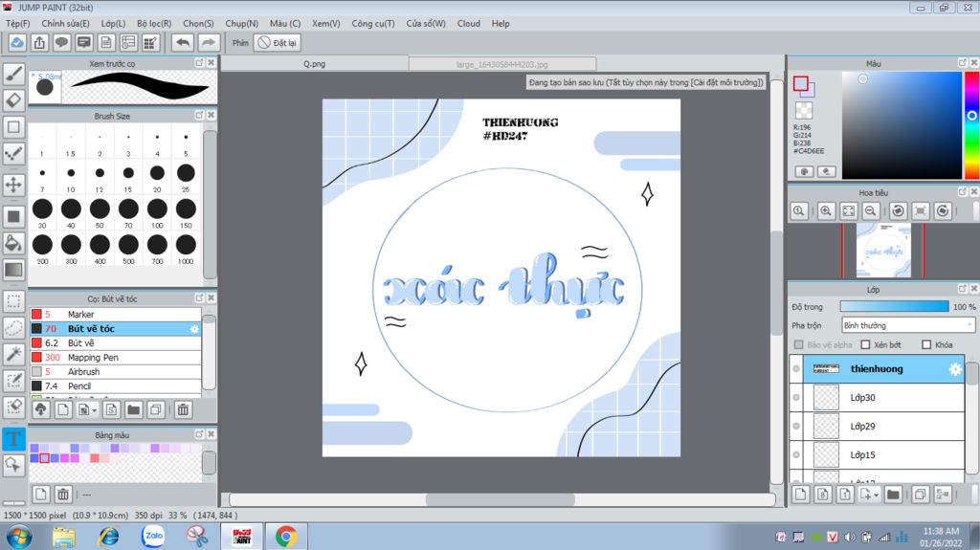Zoom out using Navigator magnifier minus
Screen dimensions: 980x550
[870, 211]
